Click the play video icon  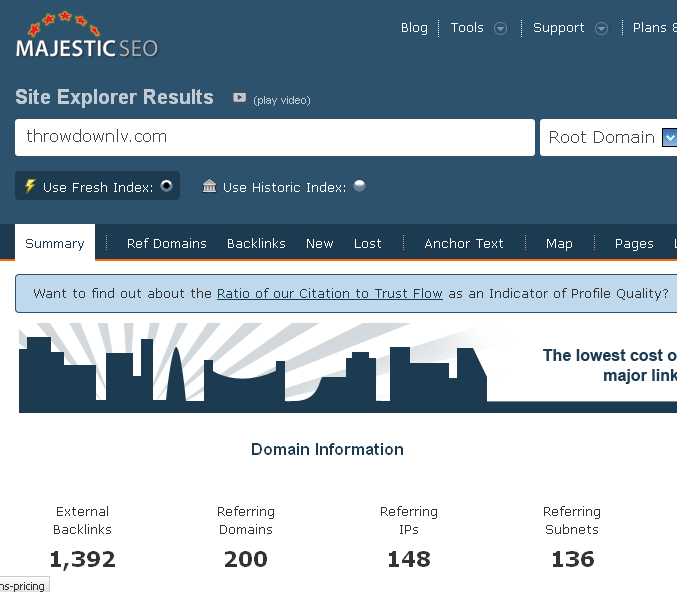click(240, 98)
